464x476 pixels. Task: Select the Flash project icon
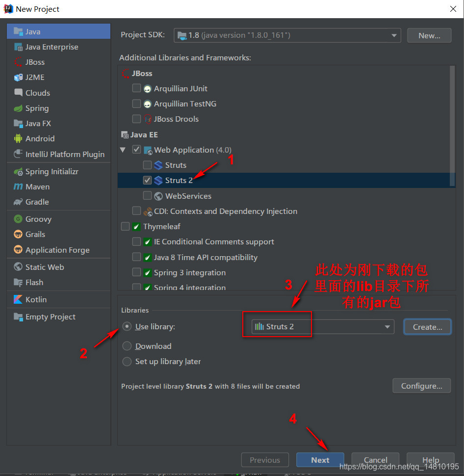(x=18, y=282)
